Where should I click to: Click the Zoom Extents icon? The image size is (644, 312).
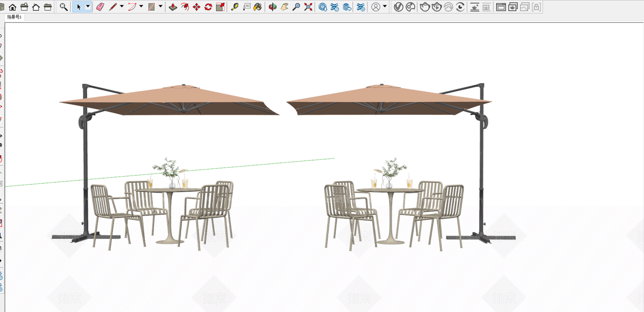pyautogui.click(x=308, y=7)
